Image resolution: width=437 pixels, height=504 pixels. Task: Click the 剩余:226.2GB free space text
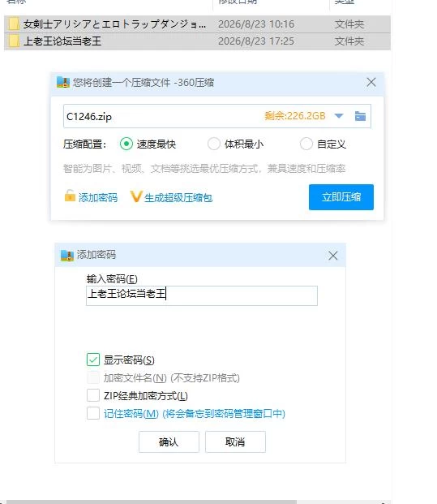click(x=295, y=116)
